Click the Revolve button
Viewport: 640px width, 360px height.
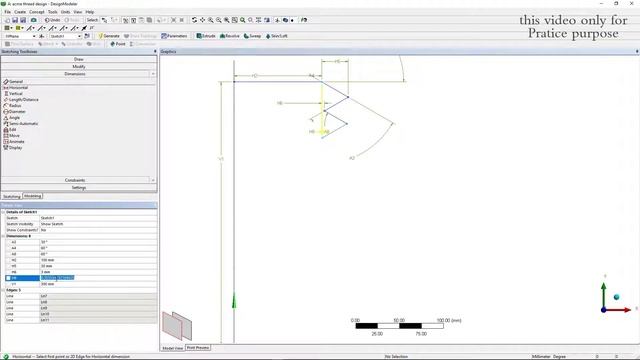230,36
